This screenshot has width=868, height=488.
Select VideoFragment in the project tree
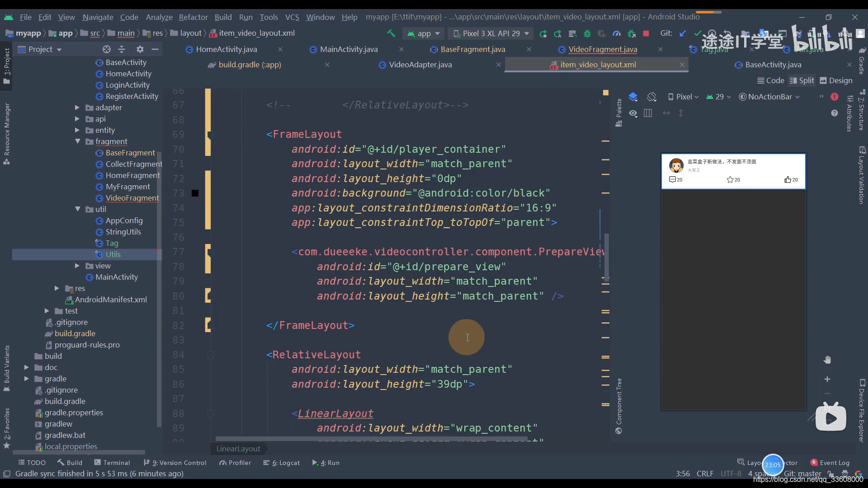[132, 198]
